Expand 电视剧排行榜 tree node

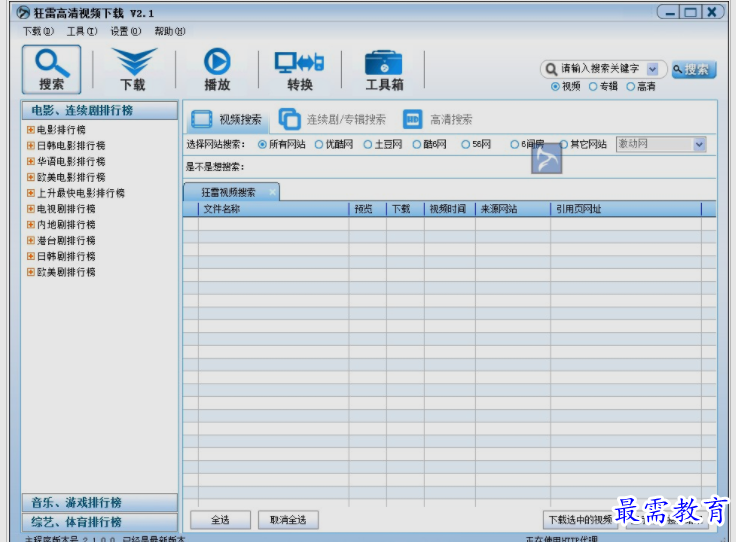tap(31, 209)
